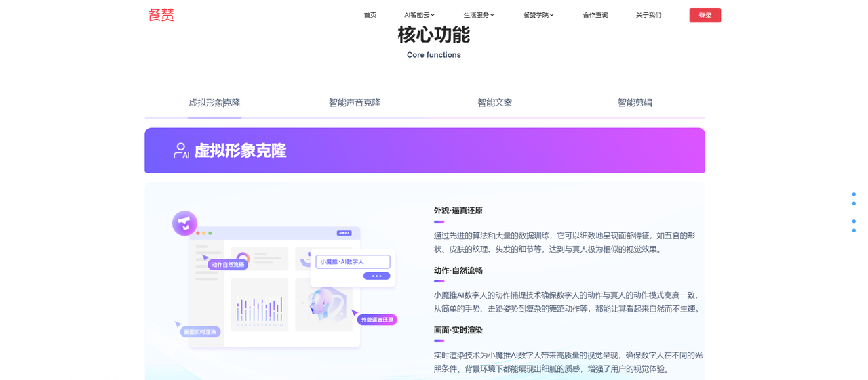Click the AI person icon in purple banner
Image resolution: width=868 pixels, height=380 pixels.
click(180, 150)
